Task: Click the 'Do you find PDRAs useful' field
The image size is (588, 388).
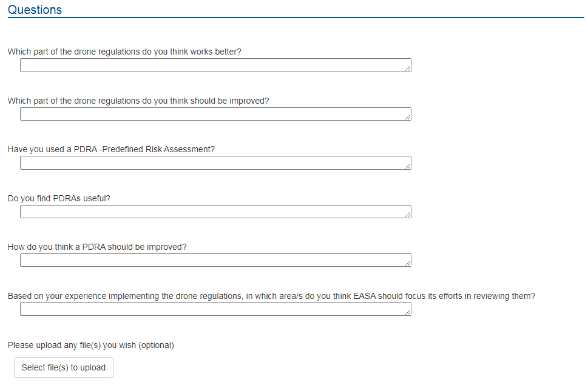Action: click(x=215, y=212)
